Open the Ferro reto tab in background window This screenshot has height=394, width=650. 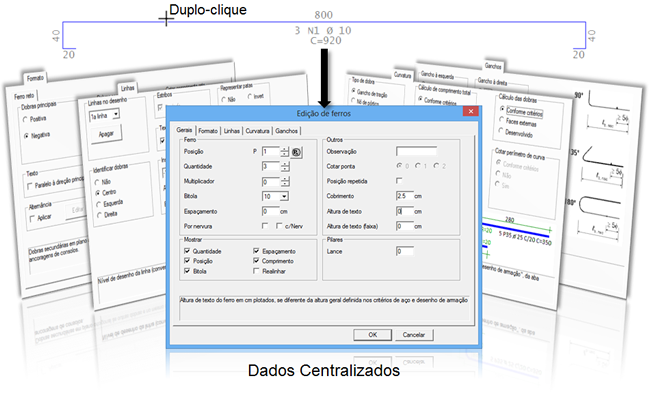click(24, 96)
